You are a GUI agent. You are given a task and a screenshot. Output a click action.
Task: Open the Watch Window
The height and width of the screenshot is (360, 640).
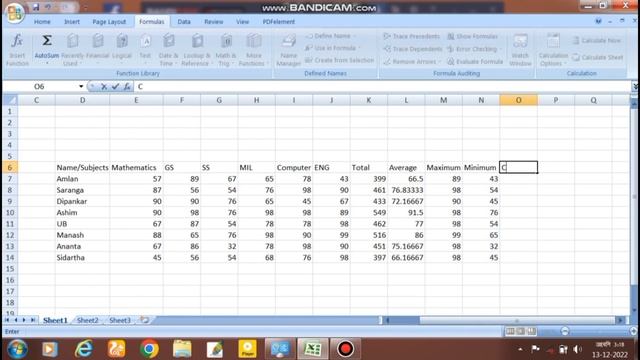(520, 50)
